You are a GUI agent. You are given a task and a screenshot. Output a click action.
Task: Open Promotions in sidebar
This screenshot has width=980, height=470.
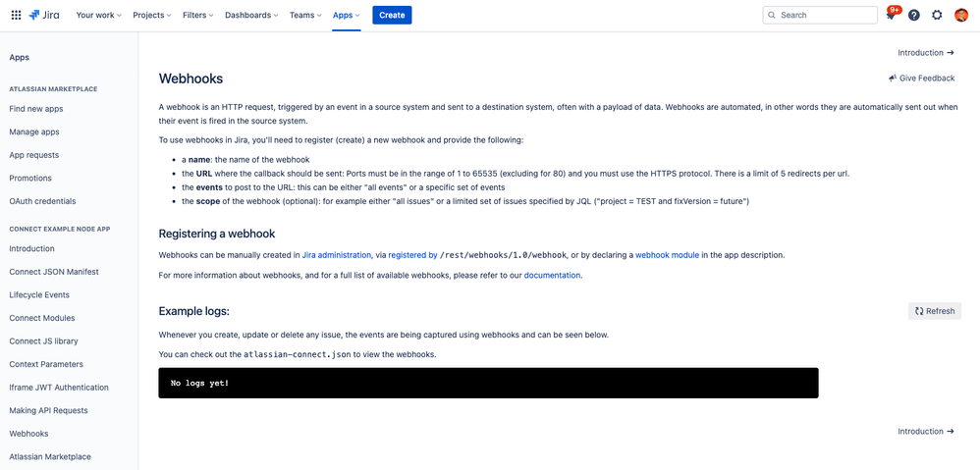pos(30,178)
